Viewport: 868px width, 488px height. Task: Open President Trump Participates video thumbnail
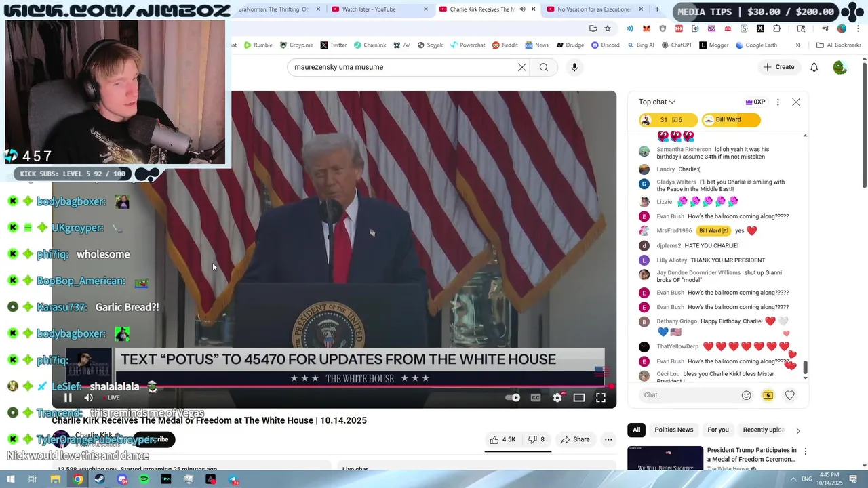coord(665,457)
